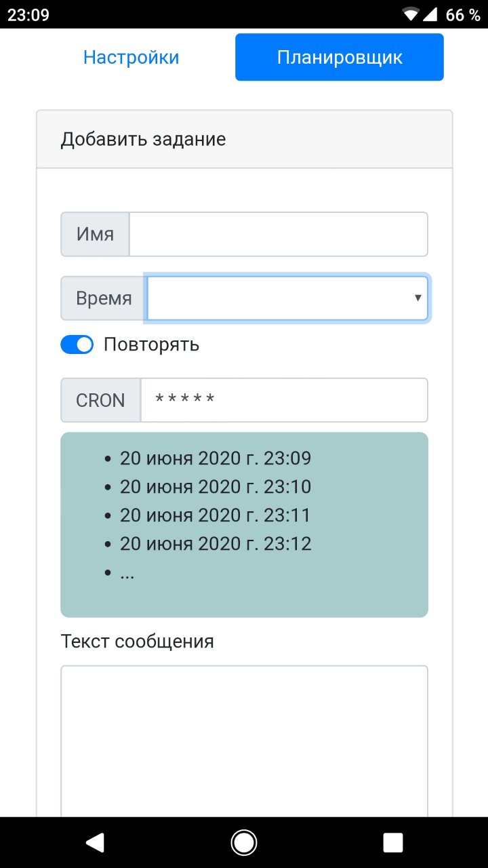The height and width of the screenshot is (868, 488).
Task: Tap the CRON label addon
Action: click(100, 400)
